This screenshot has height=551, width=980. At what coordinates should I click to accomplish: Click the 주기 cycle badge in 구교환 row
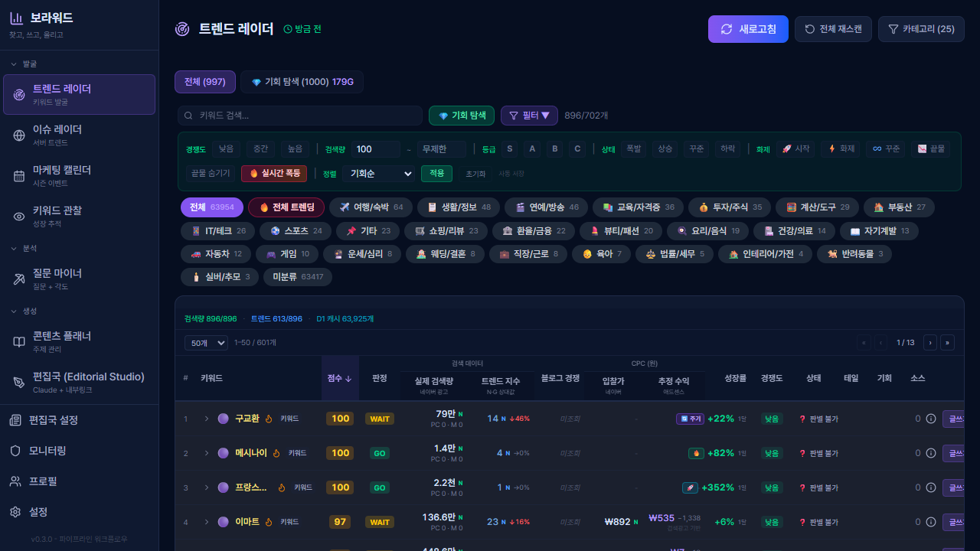(690, 419)
